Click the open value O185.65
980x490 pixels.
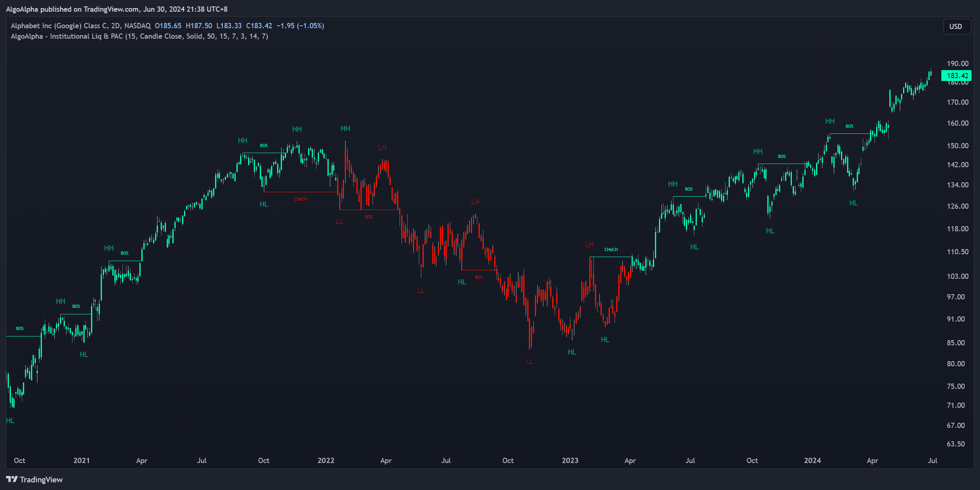pos(168,26)
